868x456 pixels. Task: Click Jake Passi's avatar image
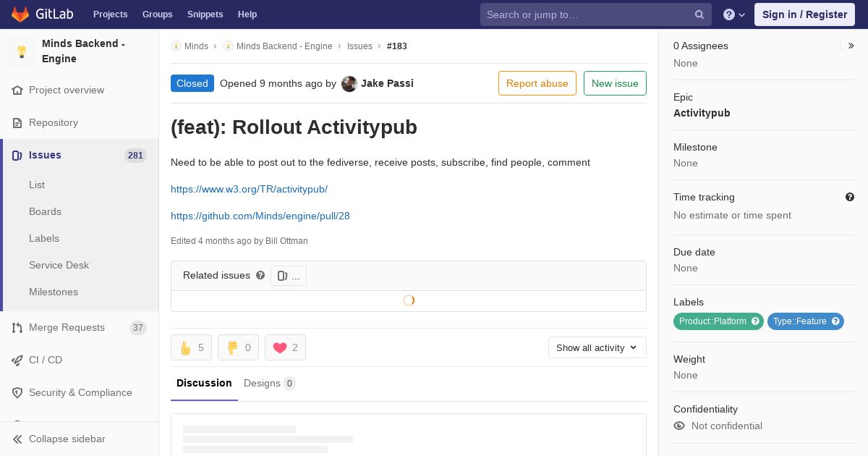(349, 84)
